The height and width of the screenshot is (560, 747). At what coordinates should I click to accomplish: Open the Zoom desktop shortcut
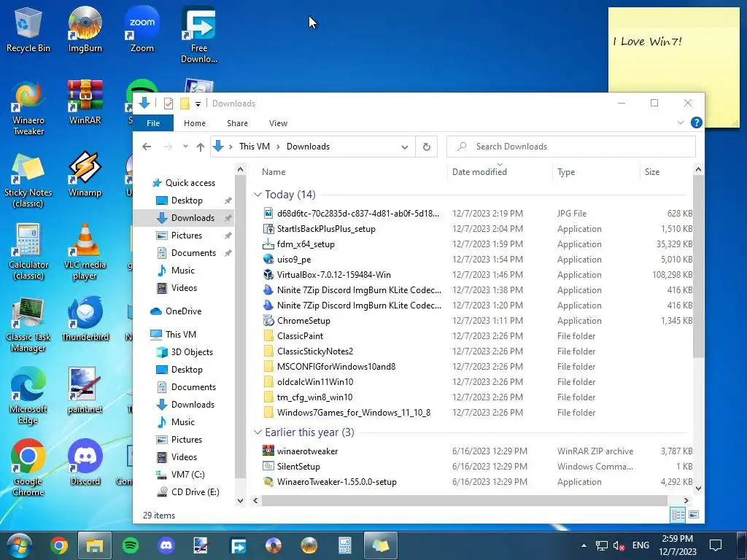click(142, 29)
